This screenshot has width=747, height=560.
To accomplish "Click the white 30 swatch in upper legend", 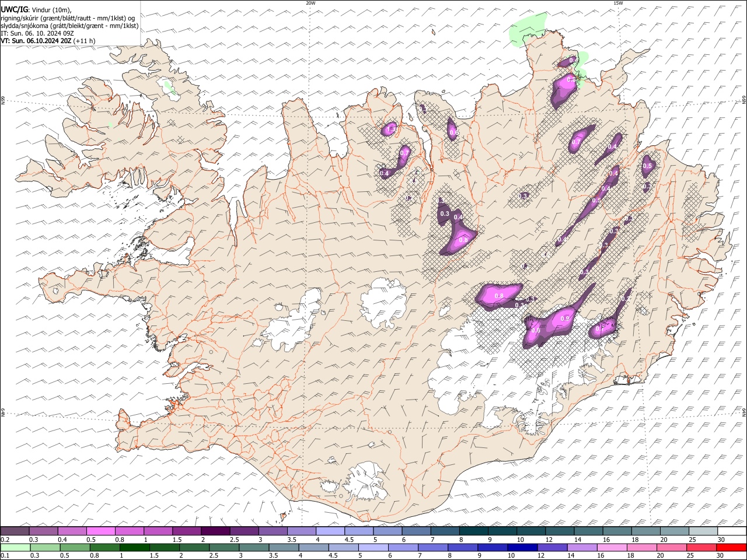I will [732, 531].
